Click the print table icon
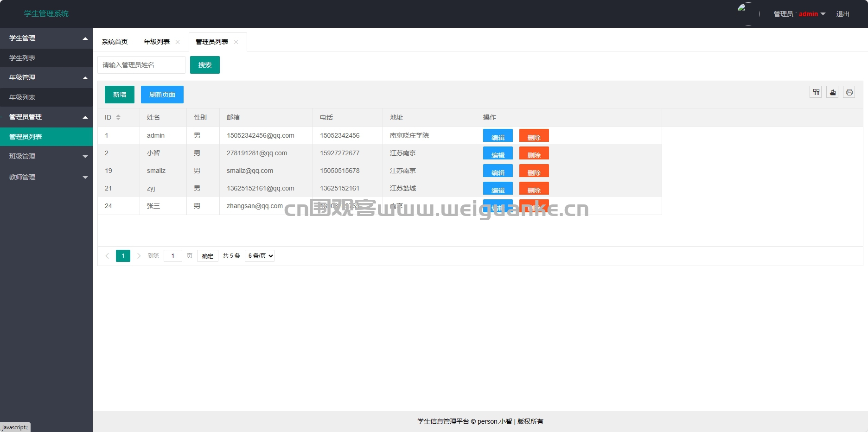This screenshot has width=868, height=432. pyautogui.click(x=849, y=92)
